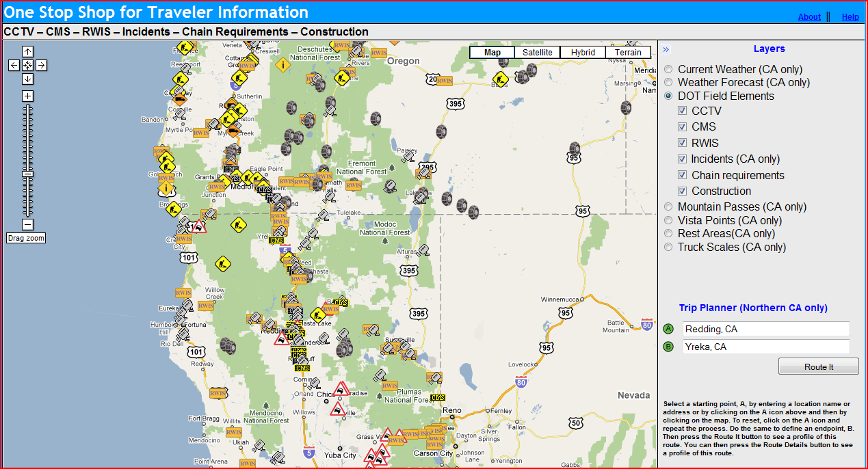
Task: Click the recenter icon between pan arrows
Action: [x=27, y=65]
